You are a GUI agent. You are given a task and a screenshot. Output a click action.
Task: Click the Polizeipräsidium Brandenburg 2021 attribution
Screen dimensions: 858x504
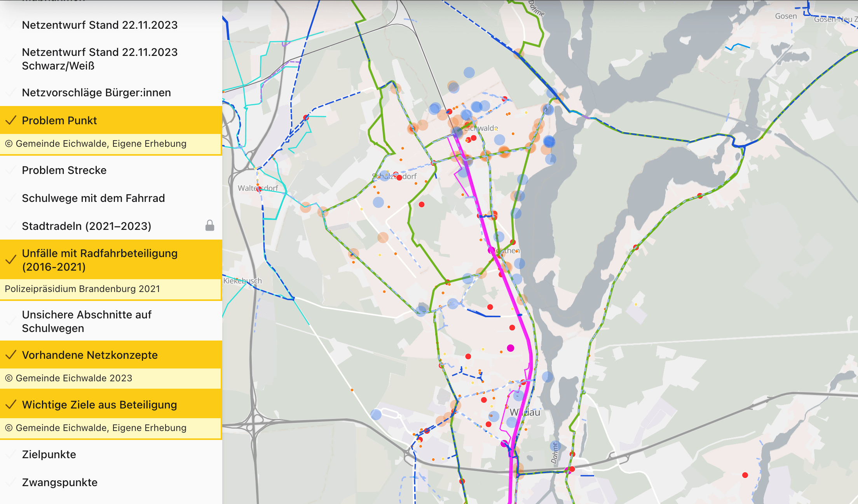pos(83,288)
